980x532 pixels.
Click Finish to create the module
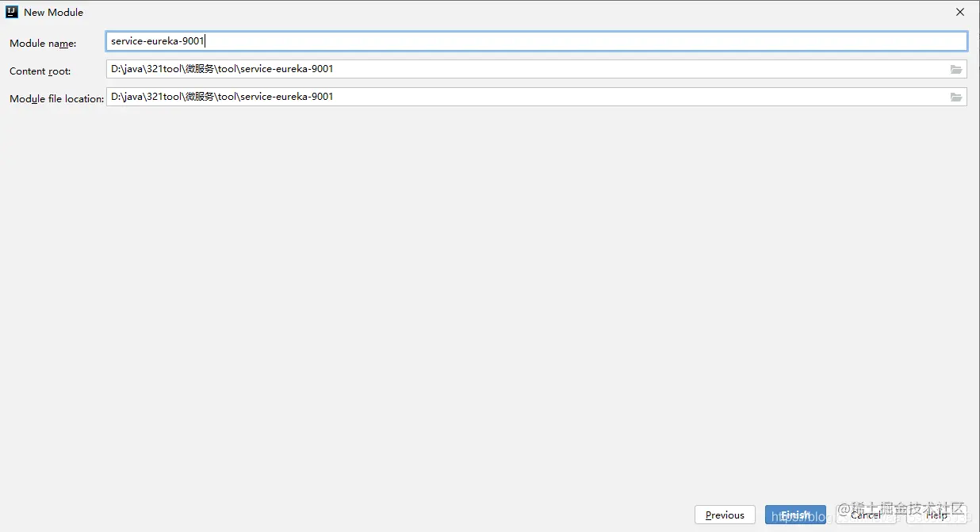[795, 515]
